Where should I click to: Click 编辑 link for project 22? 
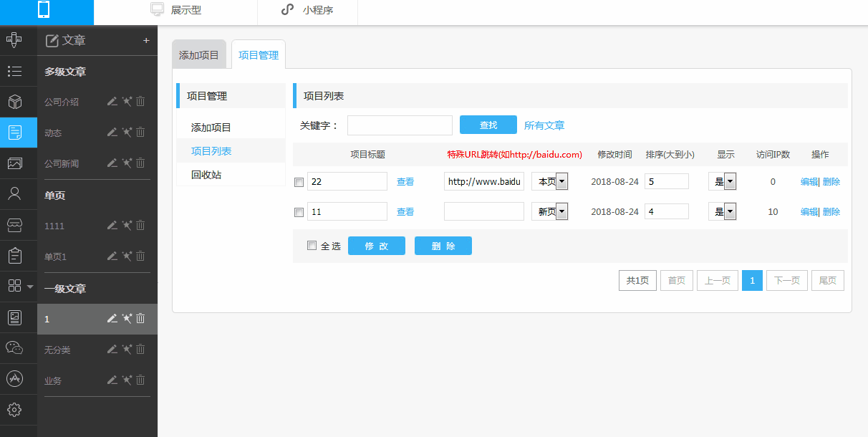click(809, 182)
